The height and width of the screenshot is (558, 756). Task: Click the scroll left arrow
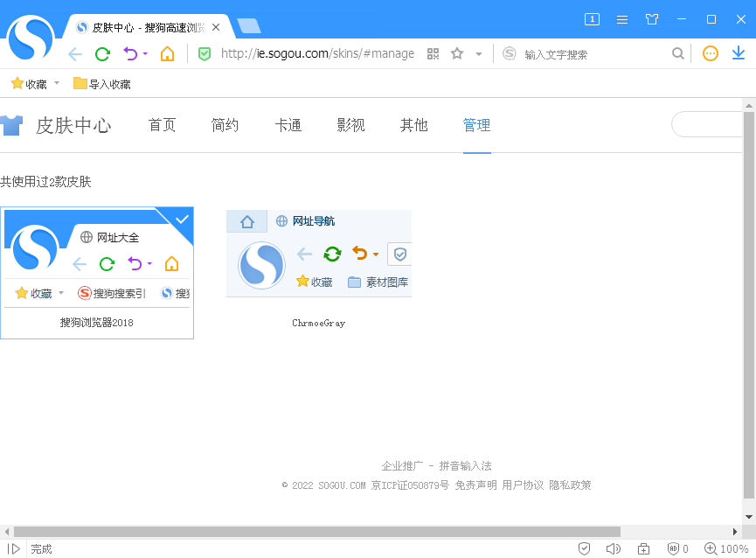click(x=6, y=532)
